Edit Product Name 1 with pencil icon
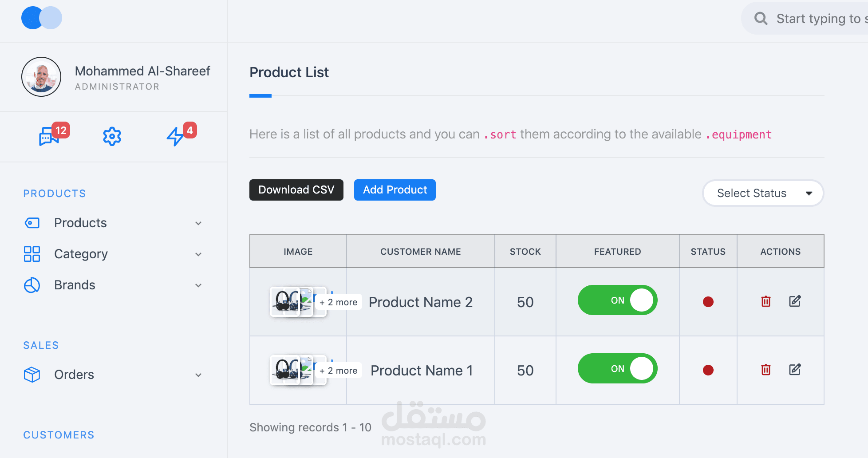 [x=795, y=370]
